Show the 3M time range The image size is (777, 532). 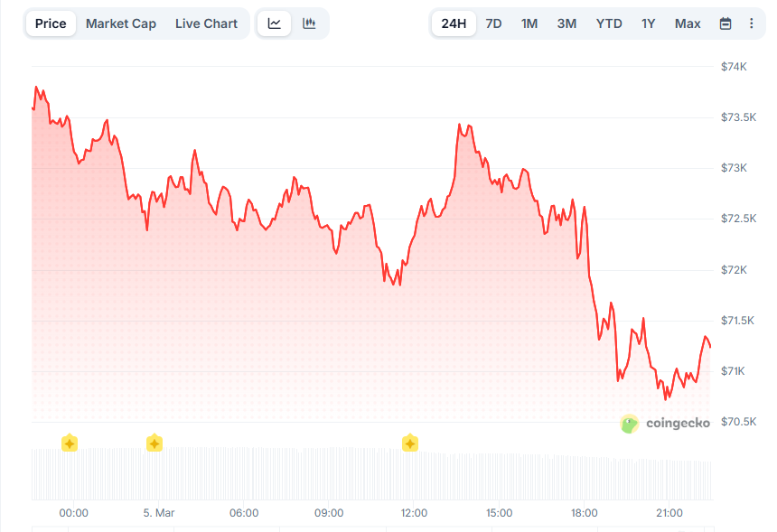[566, 23]
